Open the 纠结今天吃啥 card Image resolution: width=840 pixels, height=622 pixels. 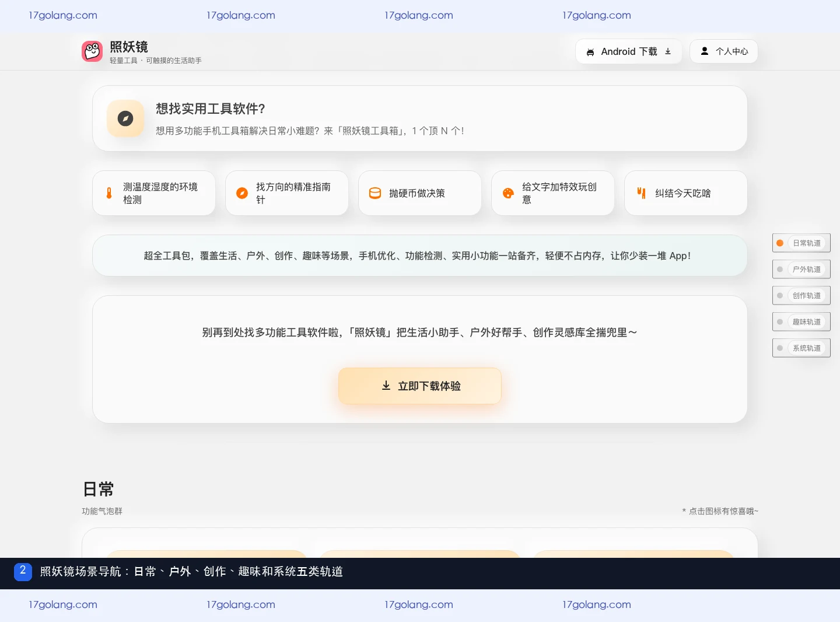coord(686,193)
